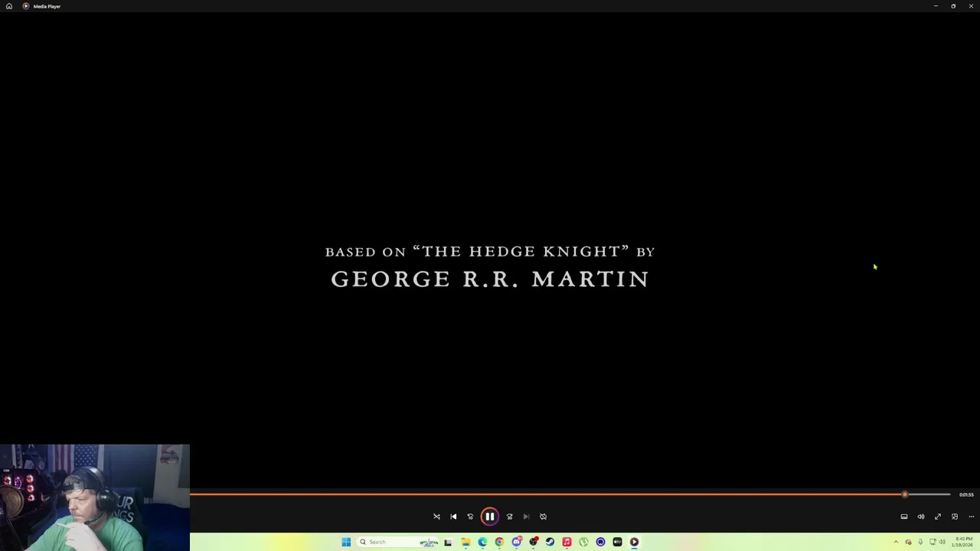Open the subtitles and captions menu
Screen dimensions: 980x551
point(904,517)
